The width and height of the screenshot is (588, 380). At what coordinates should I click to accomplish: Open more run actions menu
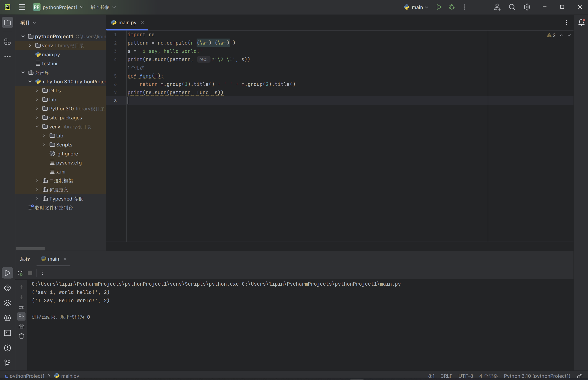coord(464,7)
